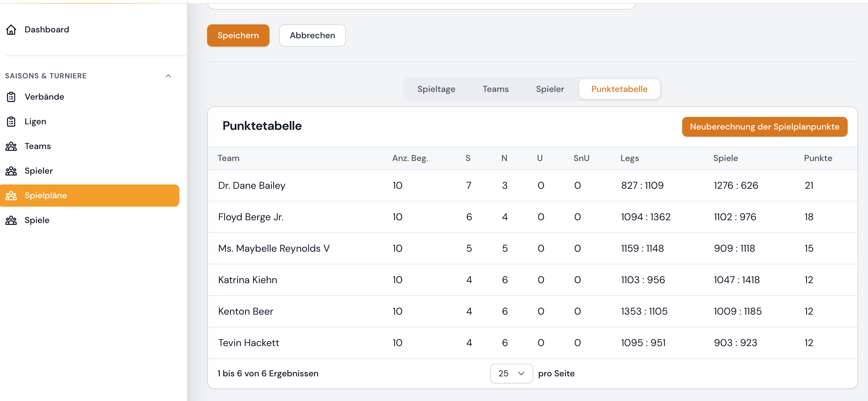The height and width of the screenshot is (401, 868).
Task: Click the Speichern button
Action: tap(238, 35)
